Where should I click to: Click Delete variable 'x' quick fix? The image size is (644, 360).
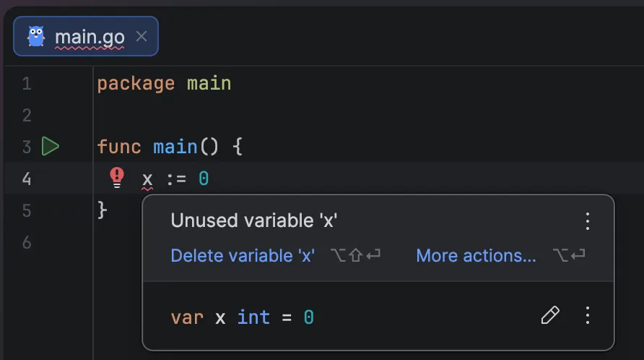(x=243, y=256)
